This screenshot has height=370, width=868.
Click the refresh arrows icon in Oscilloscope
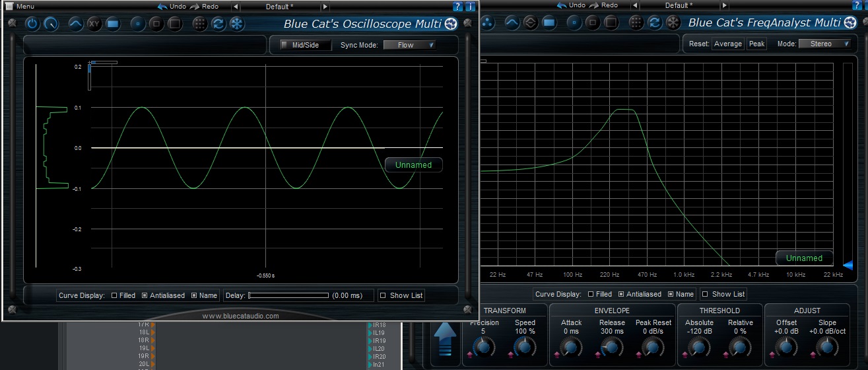(218, 24)
